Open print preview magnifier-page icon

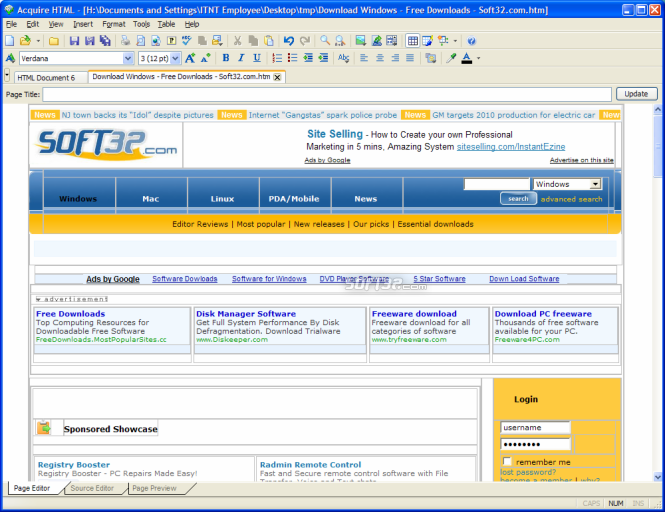140,41
